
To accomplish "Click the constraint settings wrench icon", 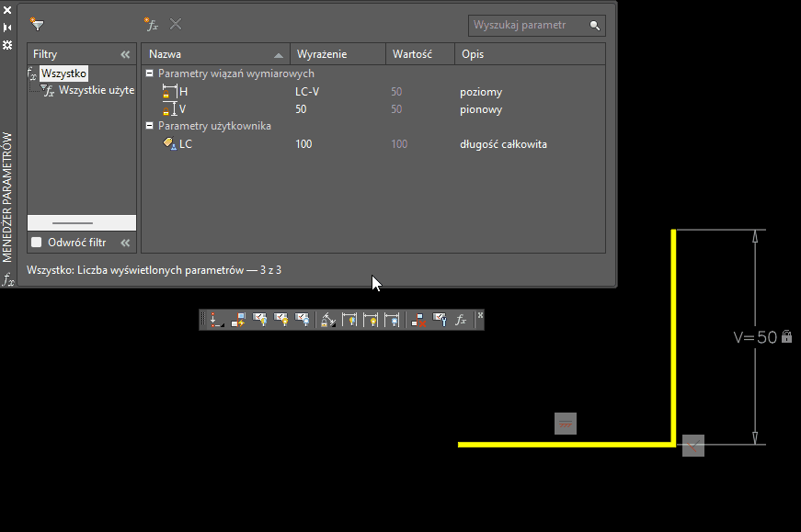I will pyautogui.click(x=440, y=320).
